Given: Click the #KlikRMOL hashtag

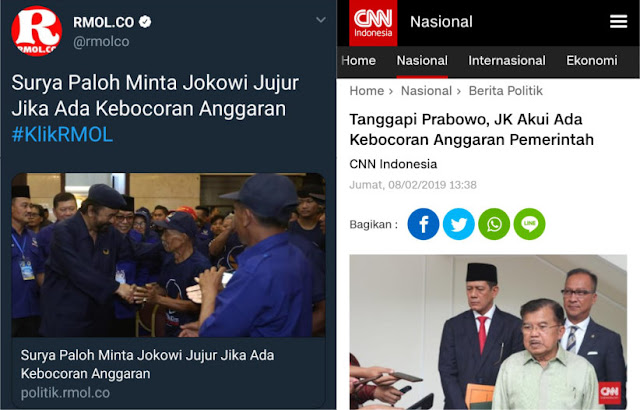Looking at the screenshot, I should pos(62,135).
